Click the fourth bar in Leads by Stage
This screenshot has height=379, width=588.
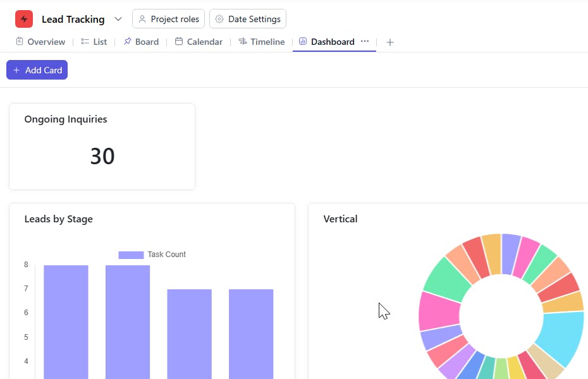251,334
